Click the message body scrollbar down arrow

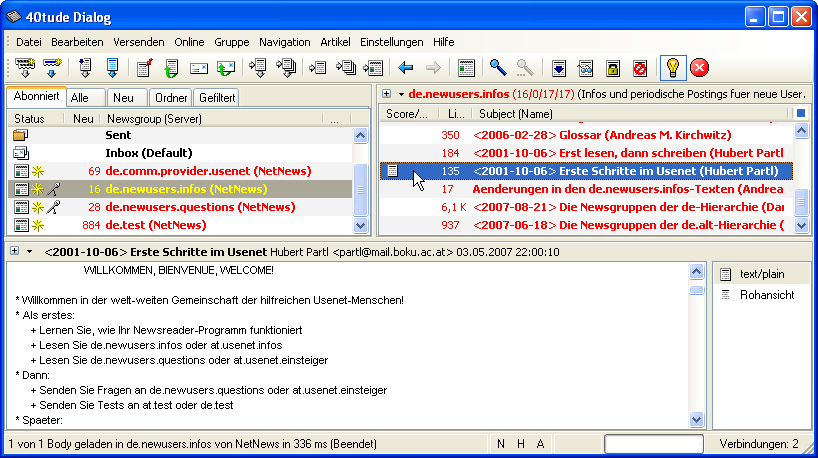(696, 420)
